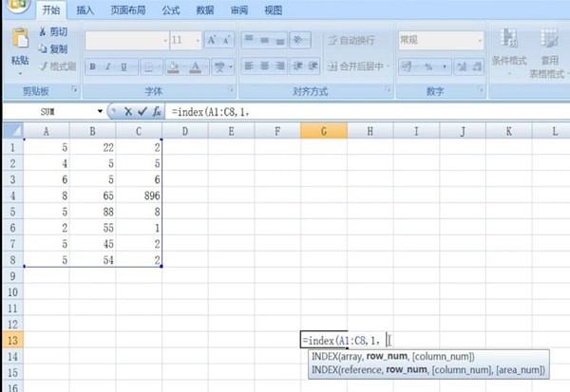Toggle bold formatting

(94, 66)
